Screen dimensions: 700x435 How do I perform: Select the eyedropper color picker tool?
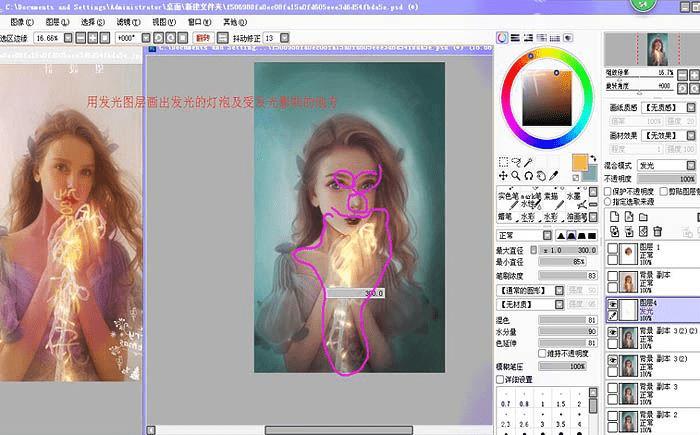pos(554,176)
